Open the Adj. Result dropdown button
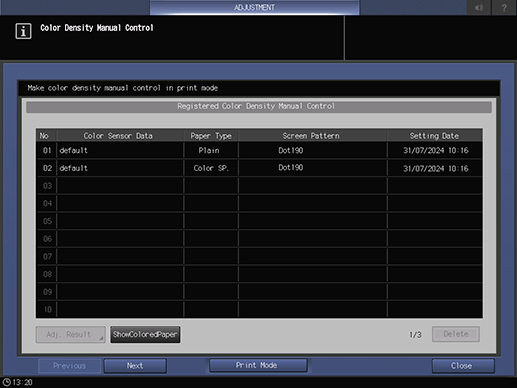The width and height of the screenshot is (517, 388). click(x=71, y=334)
